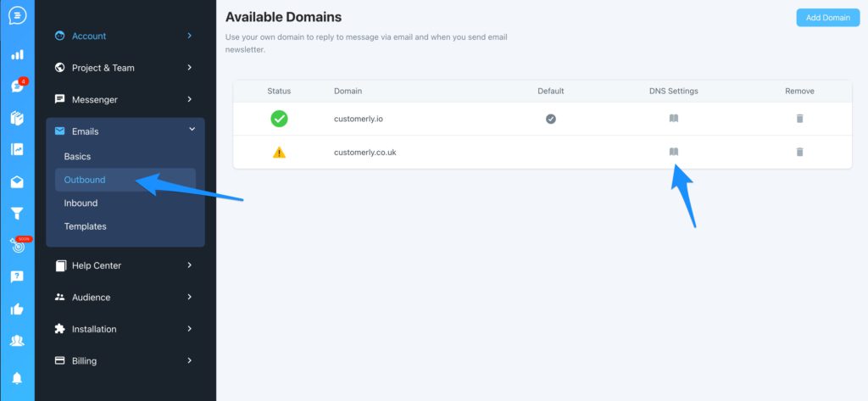This screenshot has height=401, width=868.
Task: Open the Help Center menu label
Action: tap(97, 266)
